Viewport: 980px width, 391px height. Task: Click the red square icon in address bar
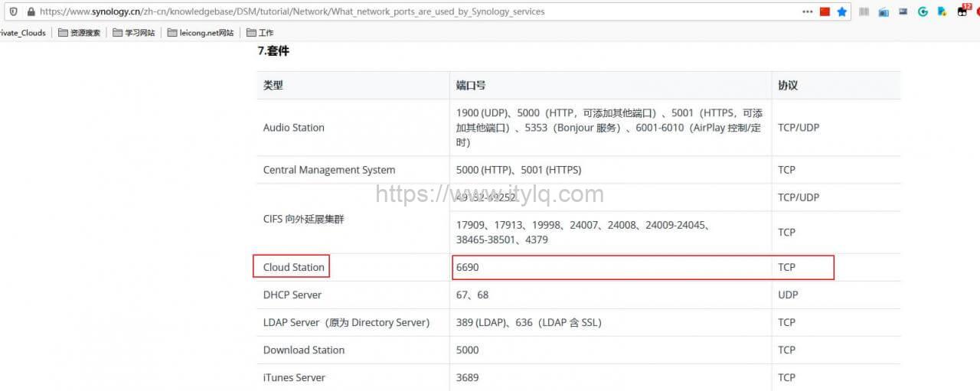pos(825,12)
